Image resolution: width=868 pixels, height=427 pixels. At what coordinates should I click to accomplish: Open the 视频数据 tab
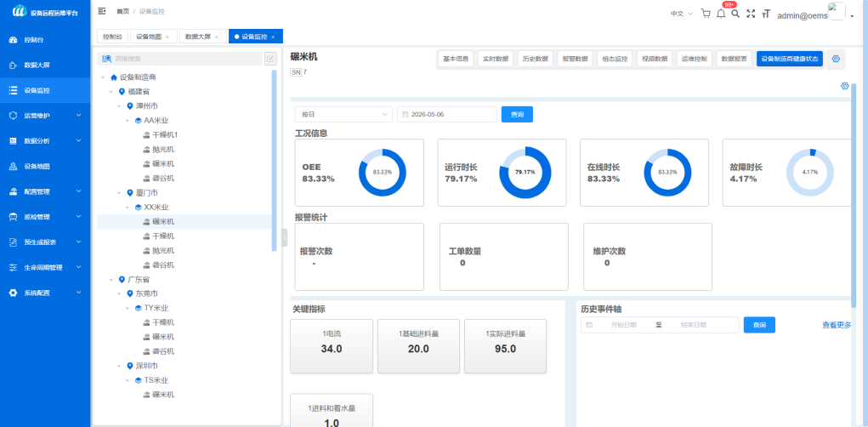click(655, 59)
